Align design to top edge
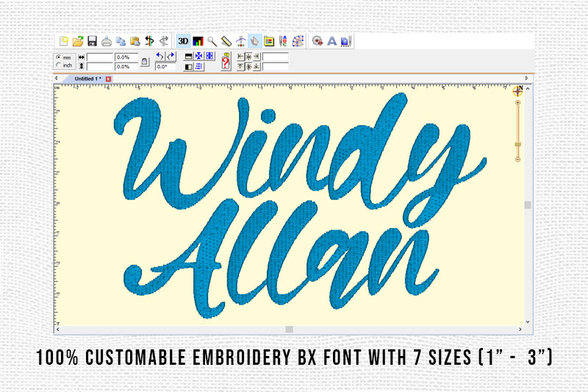 [241, 66]
